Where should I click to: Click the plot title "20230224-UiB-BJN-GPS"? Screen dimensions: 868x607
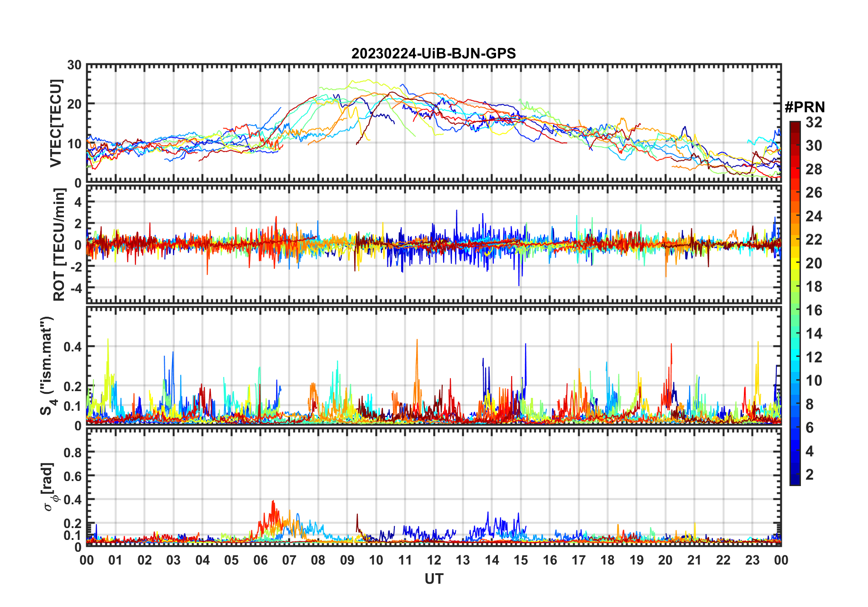[434, 54]
